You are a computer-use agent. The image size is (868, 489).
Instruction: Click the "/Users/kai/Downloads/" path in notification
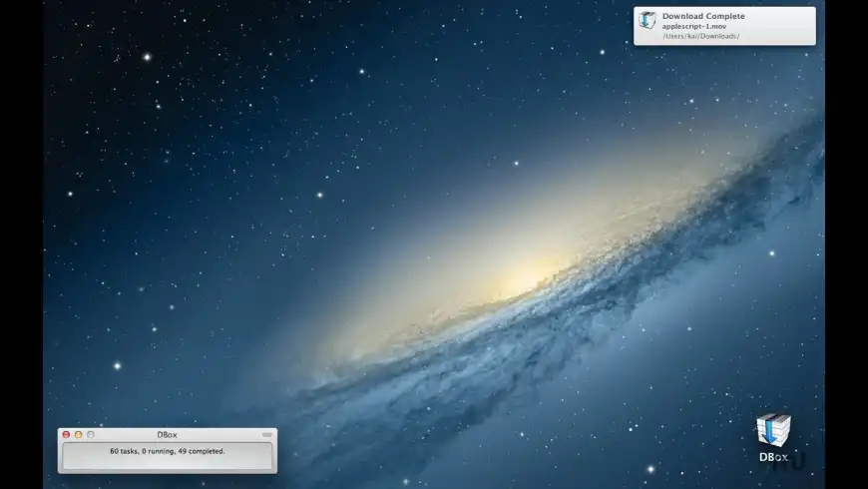700,37
